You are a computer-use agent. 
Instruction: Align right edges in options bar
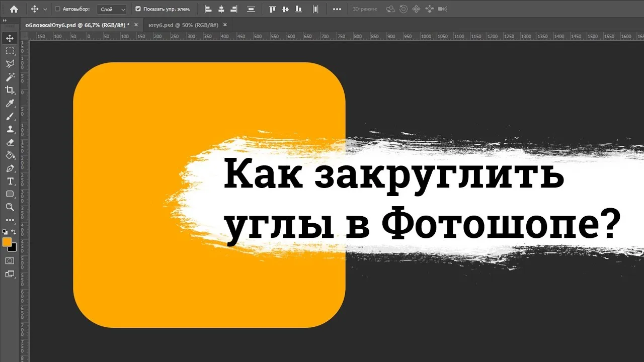233,9
